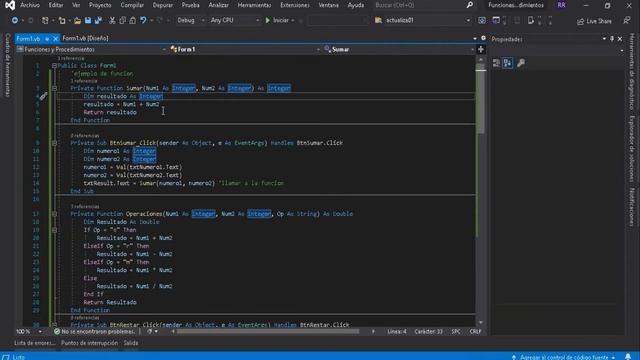640x360 pixels.
Task: Collapse the BtnSumar_Click sub outline
Action: (54, 143)
